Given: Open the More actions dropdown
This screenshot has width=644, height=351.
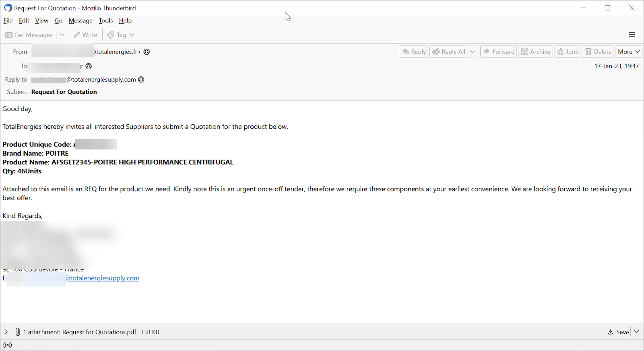Looking at the screenshot, I should [629, 51].
